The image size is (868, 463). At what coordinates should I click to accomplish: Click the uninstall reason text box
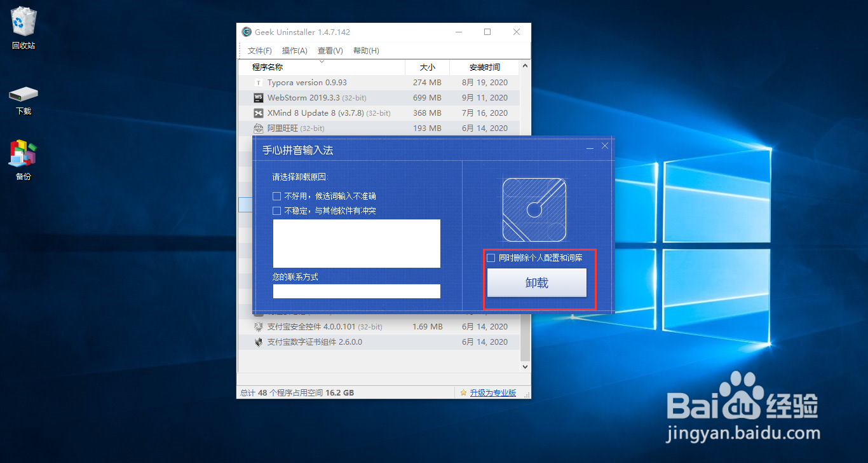tap(356, 244)
